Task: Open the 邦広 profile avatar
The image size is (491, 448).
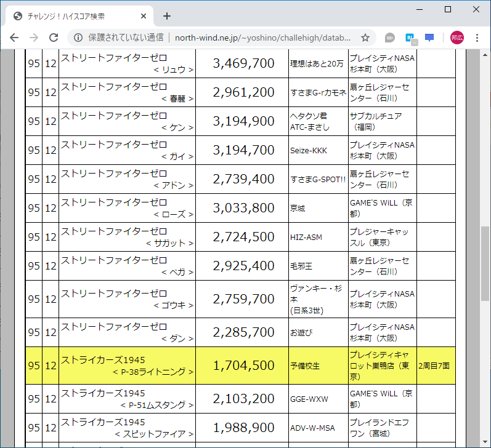Action: pyautogui.click(x=457, y=38)
